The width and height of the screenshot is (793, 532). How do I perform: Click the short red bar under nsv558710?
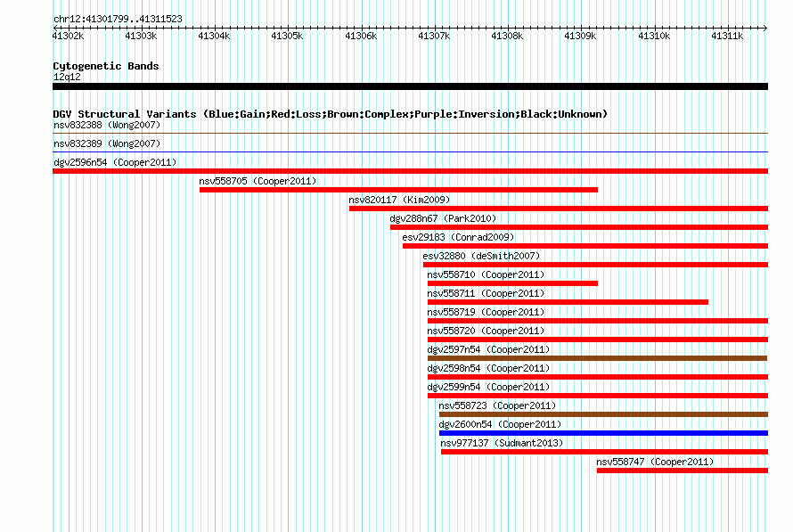(512, 283)
